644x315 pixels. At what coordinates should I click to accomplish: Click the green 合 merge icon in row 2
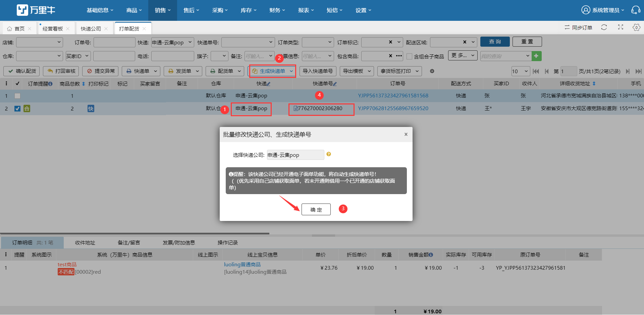27,108
